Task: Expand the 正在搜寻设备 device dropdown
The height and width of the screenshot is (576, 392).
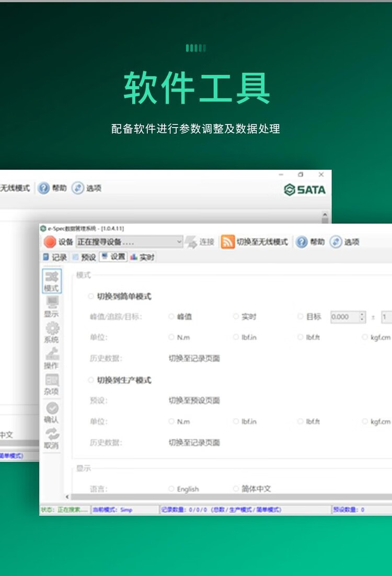Action: pyautogui.click(x=179, y=242)
